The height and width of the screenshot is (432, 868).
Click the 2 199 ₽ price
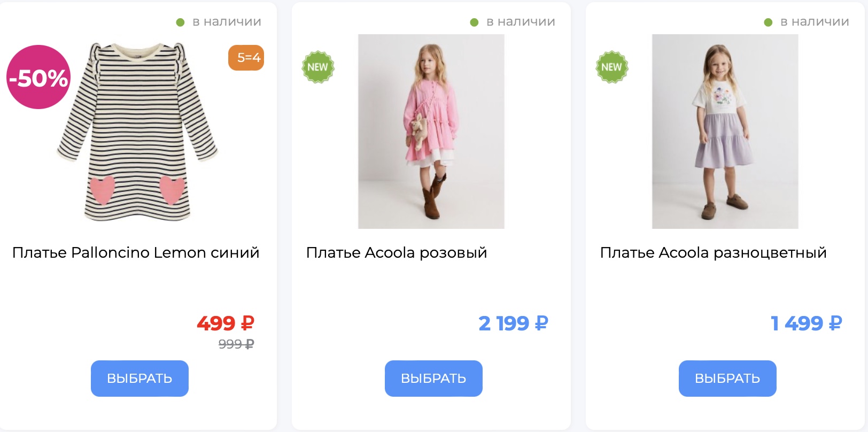(x=514, y=323)
